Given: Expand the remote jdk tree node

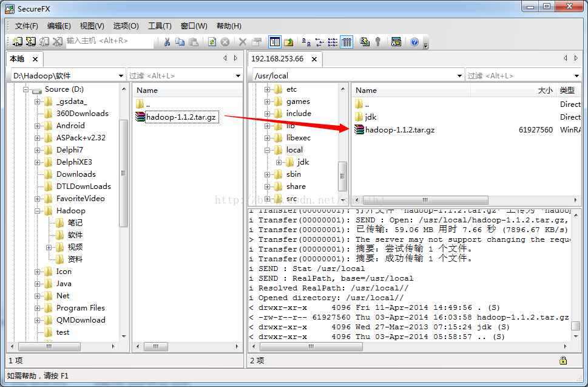Looking at the screenshot, I should [x=279, y=162].
